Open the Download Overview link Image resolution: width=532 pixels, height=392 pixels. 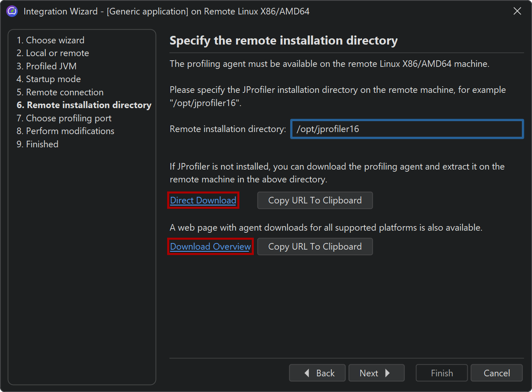(210, 247)
